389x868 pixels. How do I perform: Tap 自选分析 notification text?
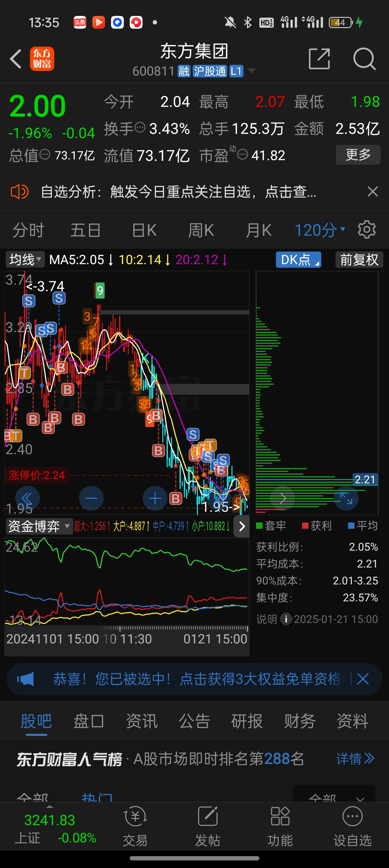(179, 192)
